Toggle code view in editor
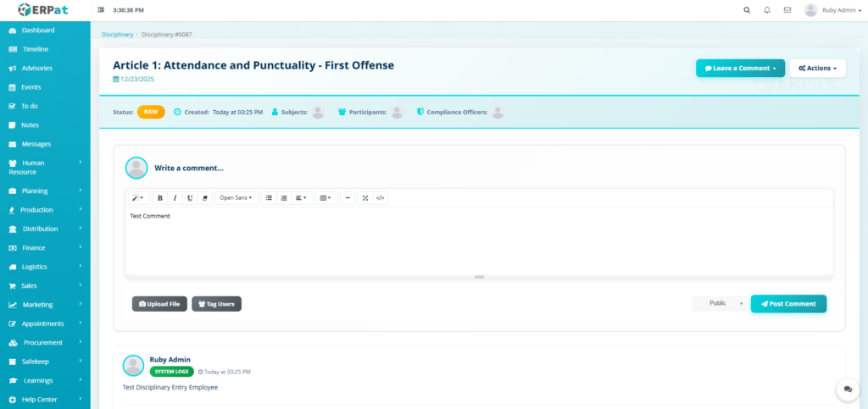The height and width of the screenshot is (409, 868). click(x=381, y=198)
